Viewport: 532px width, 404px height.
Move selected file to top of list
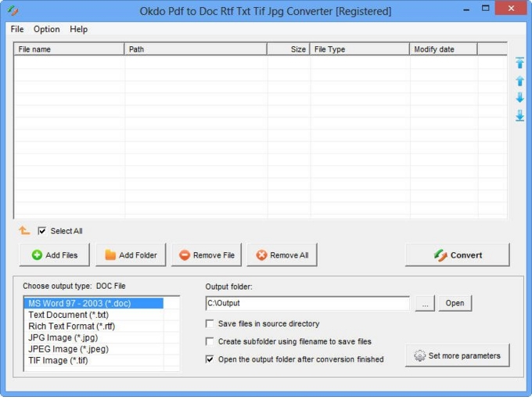pos(519,63)
